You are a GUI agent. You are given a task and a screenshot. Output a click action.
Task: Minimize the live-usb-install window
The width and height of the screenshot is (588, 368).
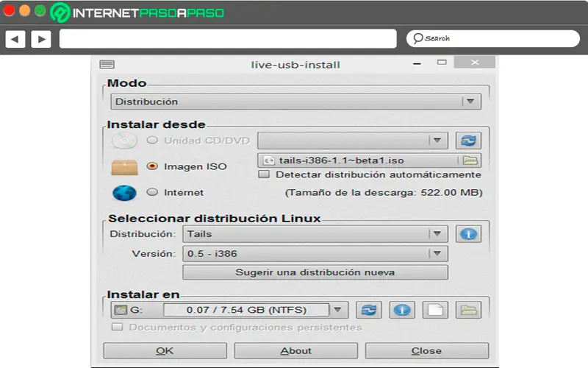[417, 64]
